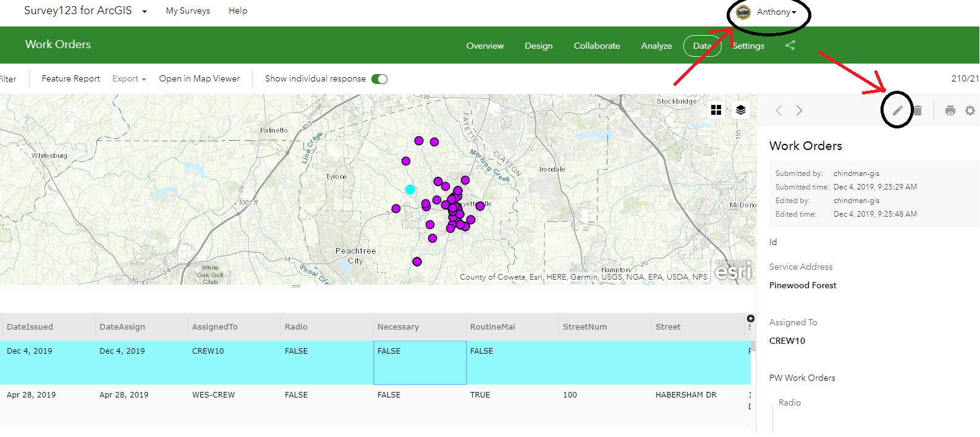
Task: Switch to Design tab
Action: tap(539, 46)
